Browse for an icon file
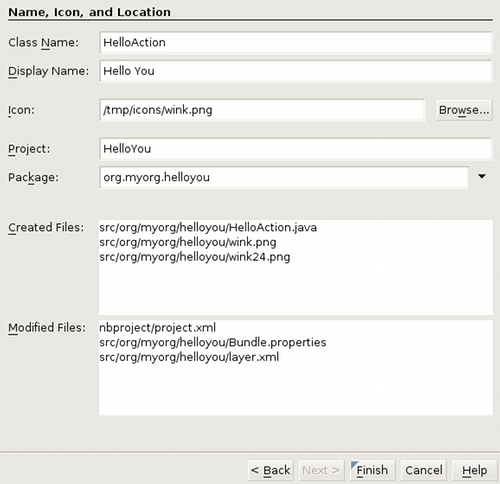The height and width of the screenshot is (484, 500). point(464,110)
